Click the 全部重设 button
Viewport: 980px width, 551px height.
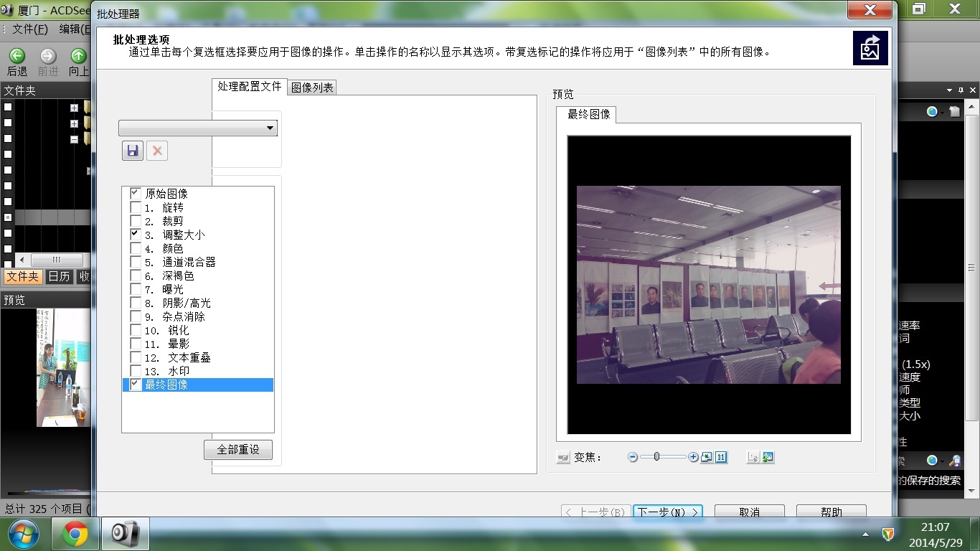tap(238, 450)
